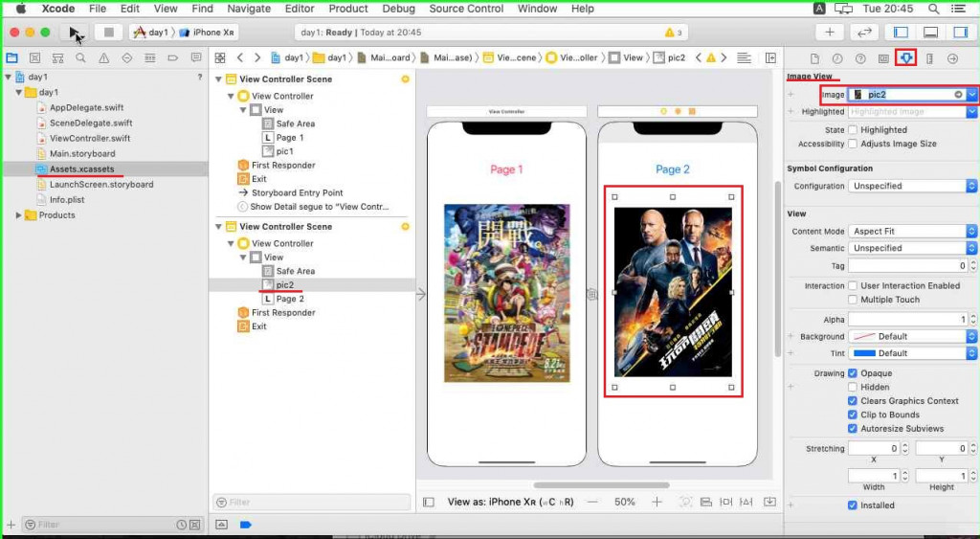Enable Multiple Touch checkbox

(853, 300)
